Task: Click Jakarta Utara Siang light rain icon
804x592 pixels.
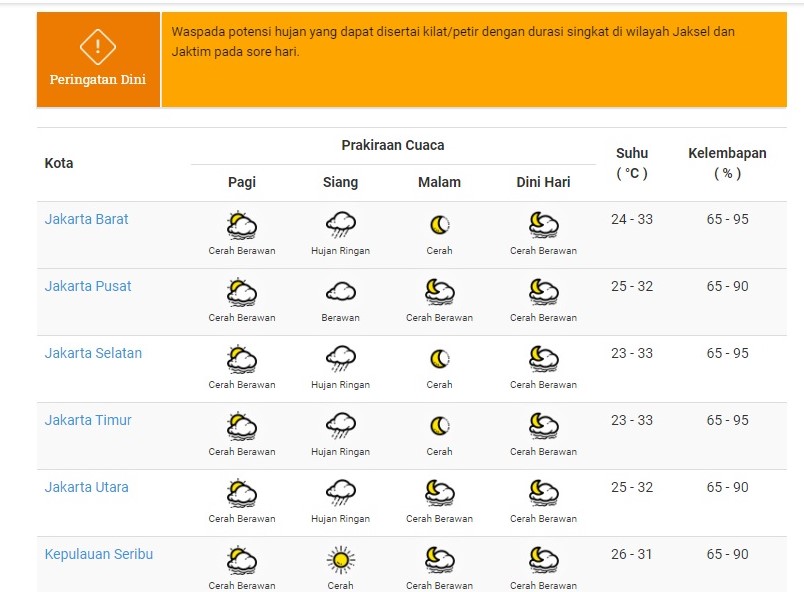Action: click(x=340, y=493)
